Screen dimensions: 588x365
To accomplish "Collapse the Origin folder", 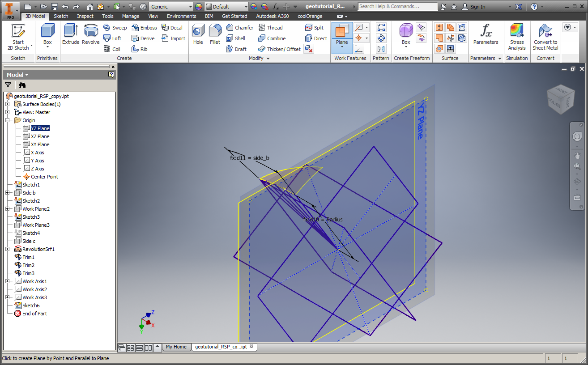I will pos(8,120).
